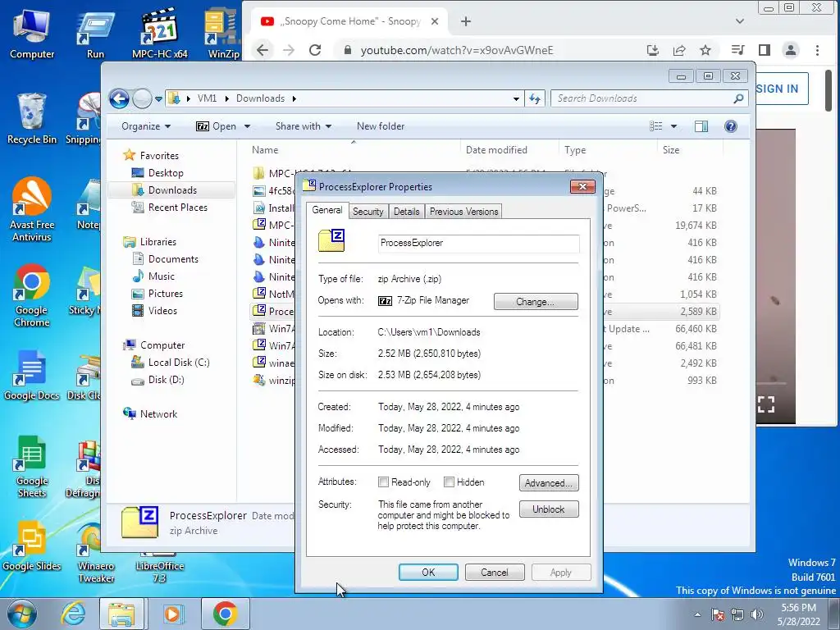Select Disk (D:) in sidebar
The height and width of the screenshot is (630, 840).
[166, 380]
